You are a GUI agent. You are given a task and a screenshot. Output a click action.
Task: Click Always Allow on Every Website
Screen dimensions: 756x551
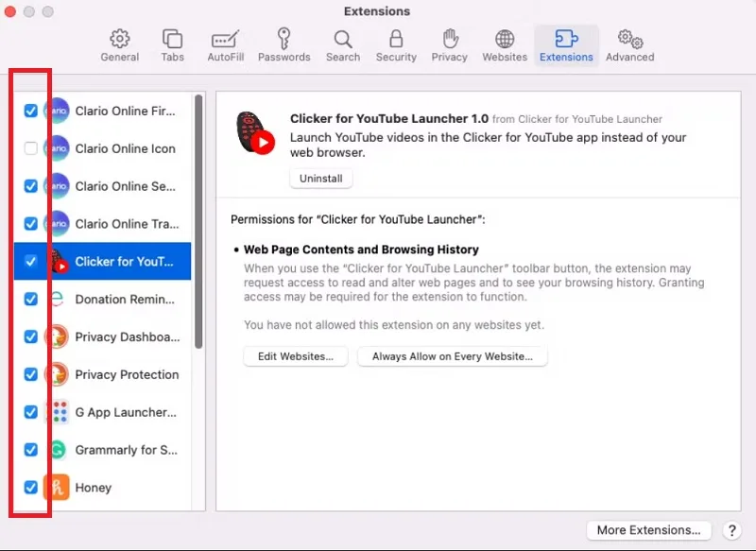click(x=453, y=356)
